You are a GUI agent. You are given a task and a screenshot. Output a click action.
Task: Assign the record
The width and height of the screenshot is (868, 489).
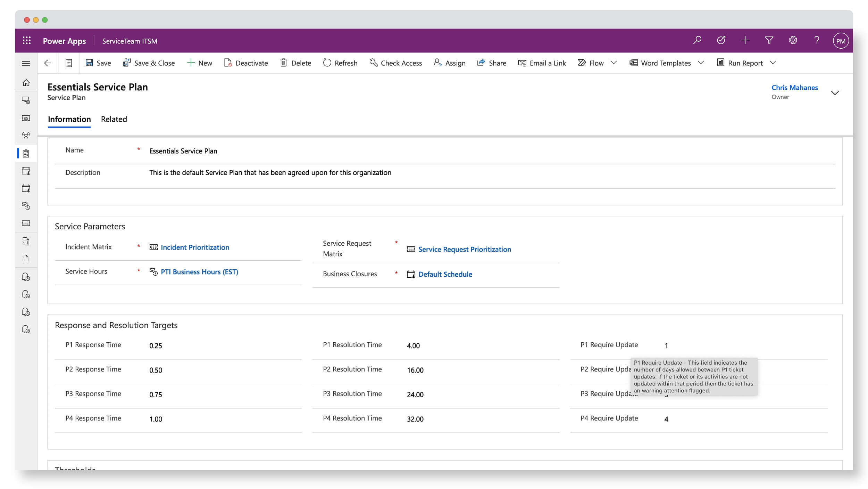450,63
